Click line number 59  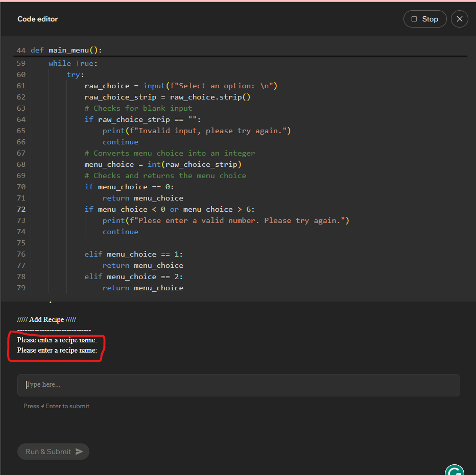click(21, 63)
